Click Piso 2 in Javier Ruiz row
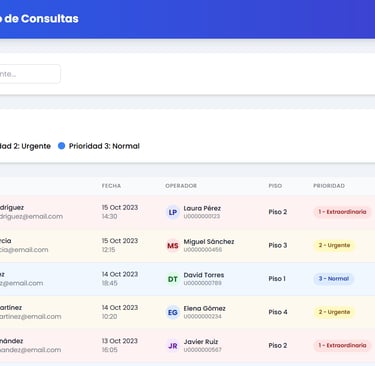375x366 pixels. [x=278, y=345]
